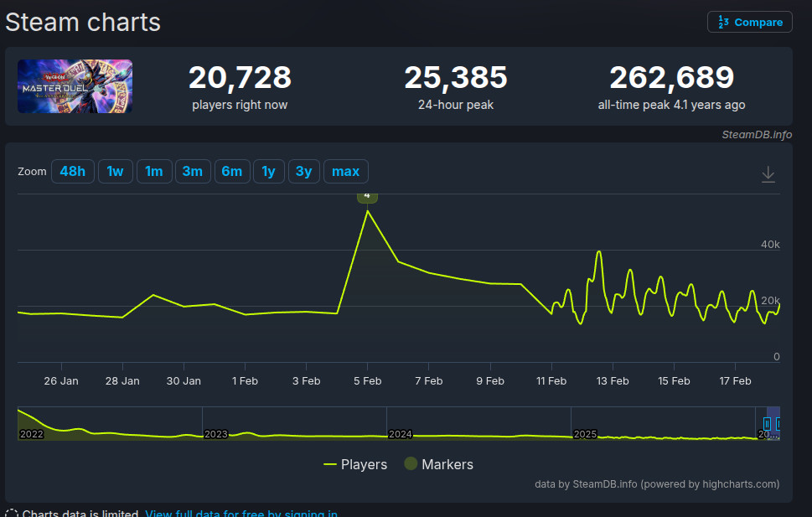Click the Steam charts heading
The image size is (812, 517).
click(83, 23)
